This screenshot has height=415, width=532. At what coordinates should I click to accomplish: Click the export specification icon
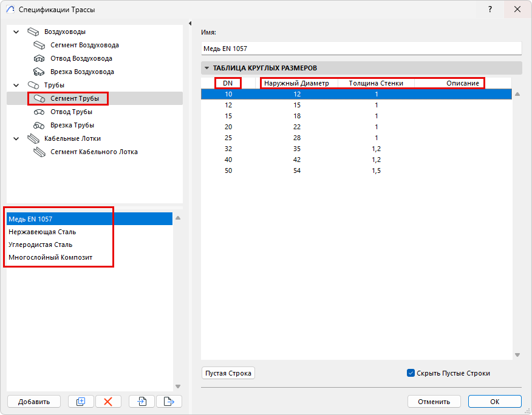coord(169,402)
